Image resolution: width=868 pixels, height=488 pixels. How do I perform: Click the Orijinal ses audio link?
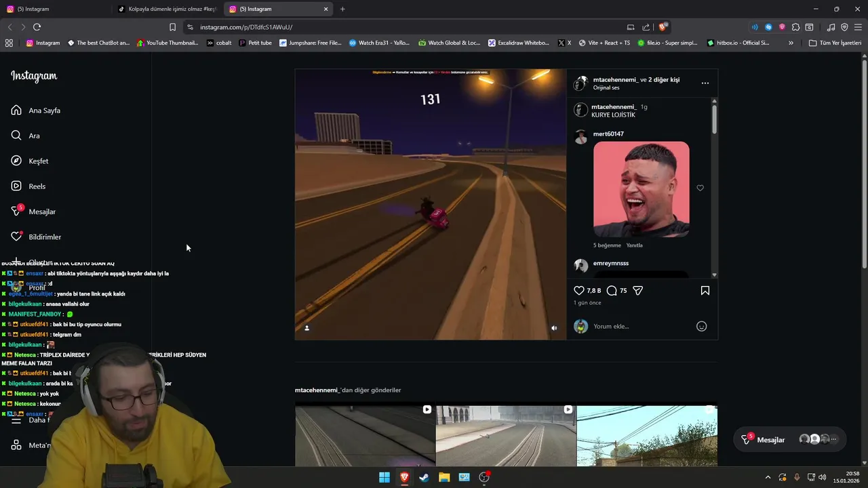click(x=606, y=87)
